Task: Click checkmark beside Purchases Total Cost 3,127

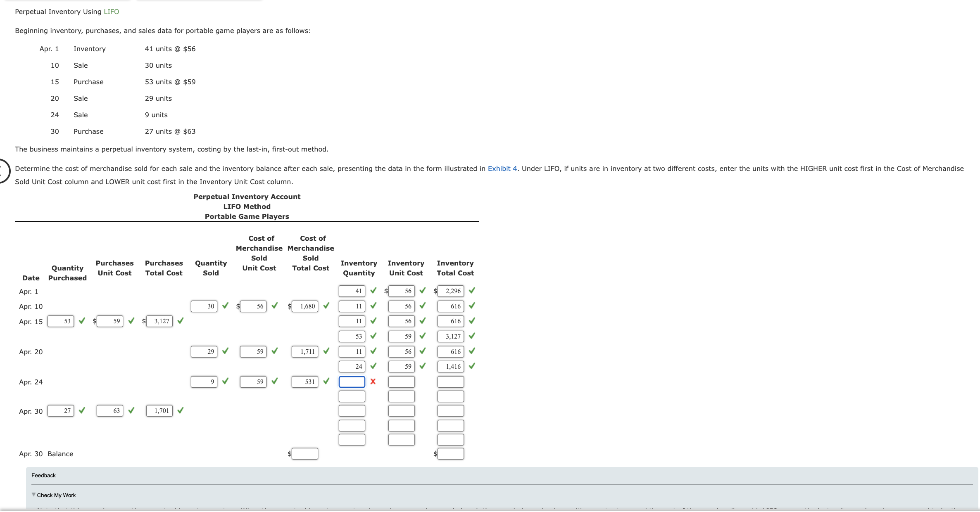Action: (180, 321)
